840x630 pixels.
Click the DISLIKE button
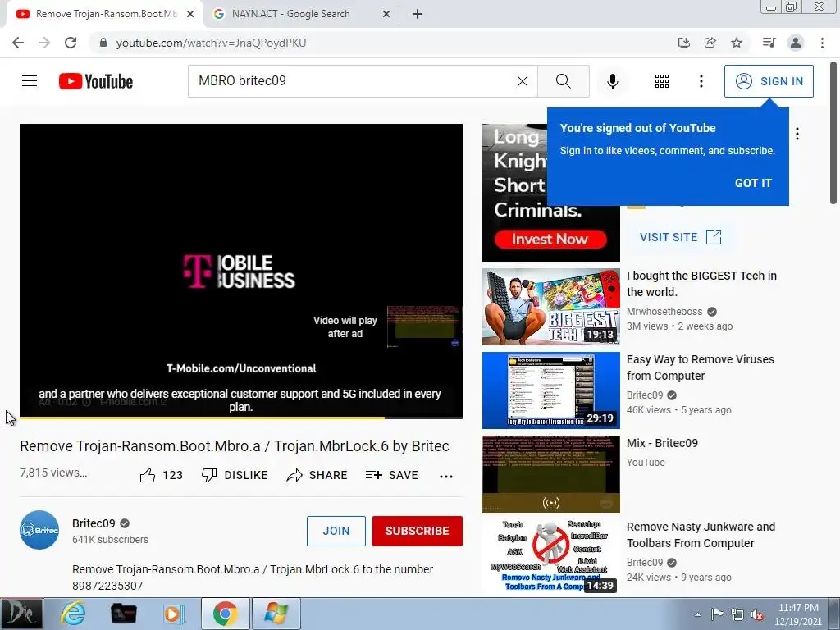(235, 475)
